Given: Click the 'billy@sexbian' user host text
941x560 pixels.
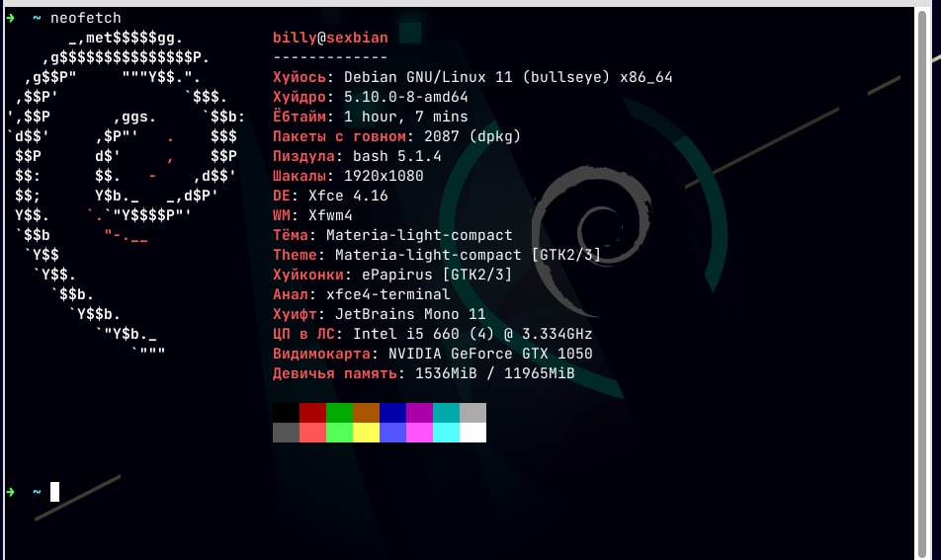Looking at the screenshot, I should coord(330,38).
